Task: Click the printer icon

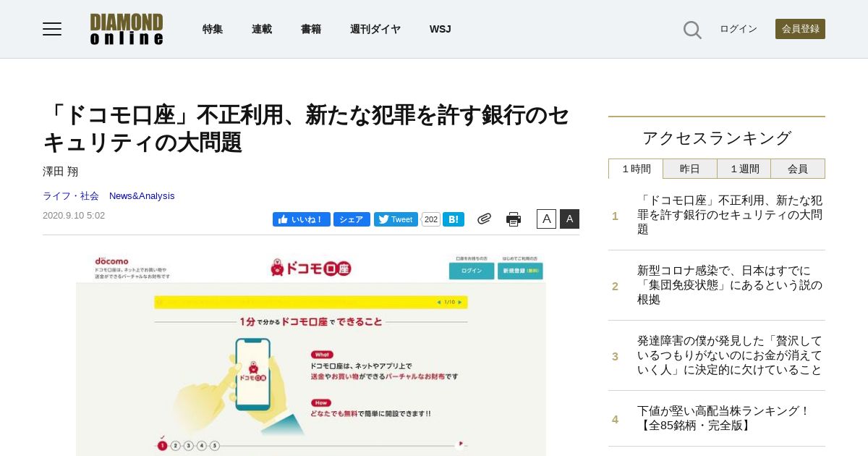Action: 514,219
